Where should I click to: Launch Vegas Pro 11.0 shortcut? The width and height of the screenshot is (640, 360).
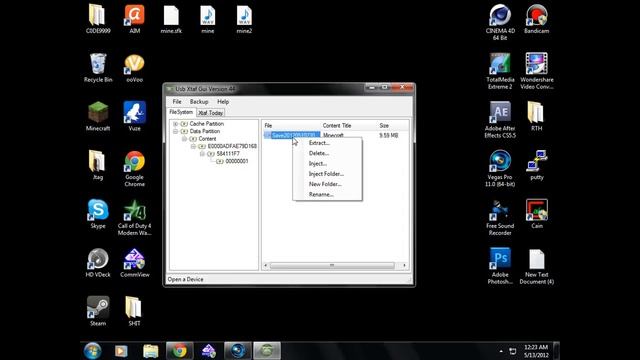[500, 168]
